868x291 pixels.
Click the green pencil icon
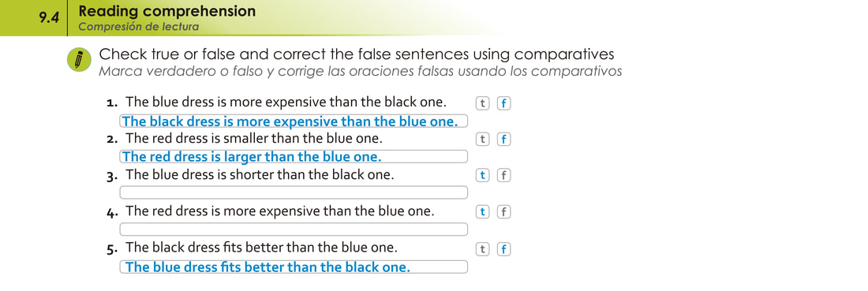coord(79,59)
